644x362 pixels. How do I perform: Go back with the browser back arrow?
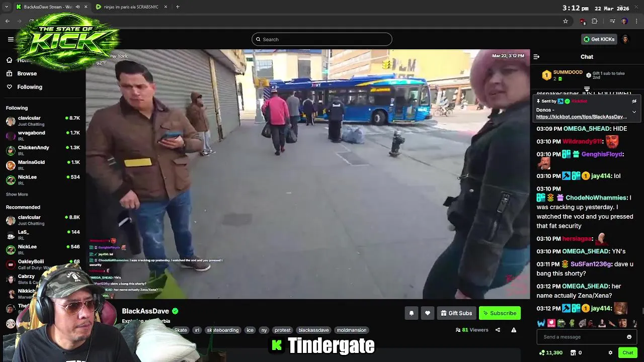(x=8, y=21)
